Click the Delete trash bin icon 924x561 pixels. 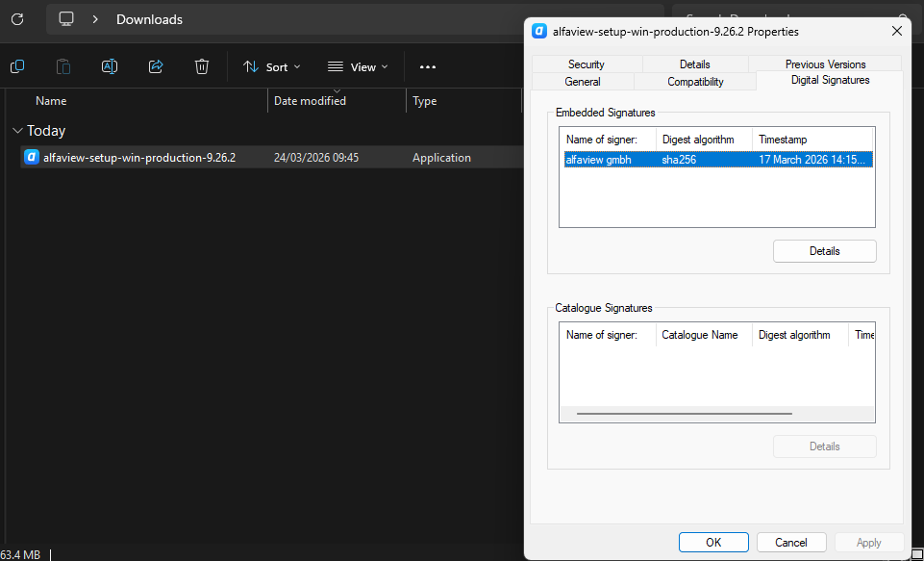click(202, 66)
